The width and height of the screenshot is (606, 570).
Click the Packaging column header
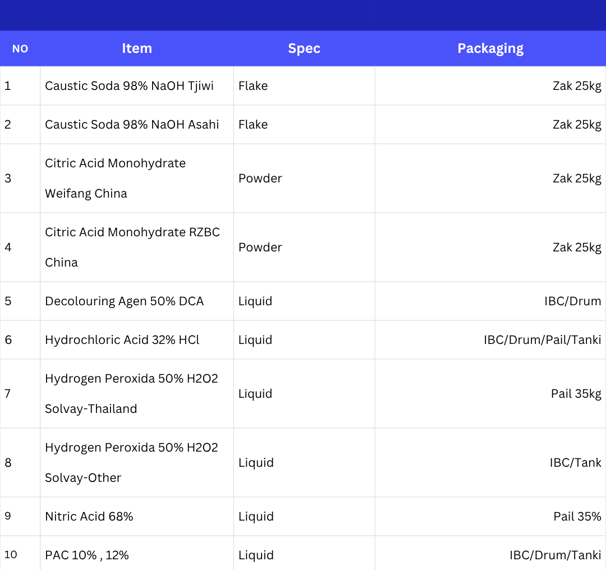click(490, 49)
